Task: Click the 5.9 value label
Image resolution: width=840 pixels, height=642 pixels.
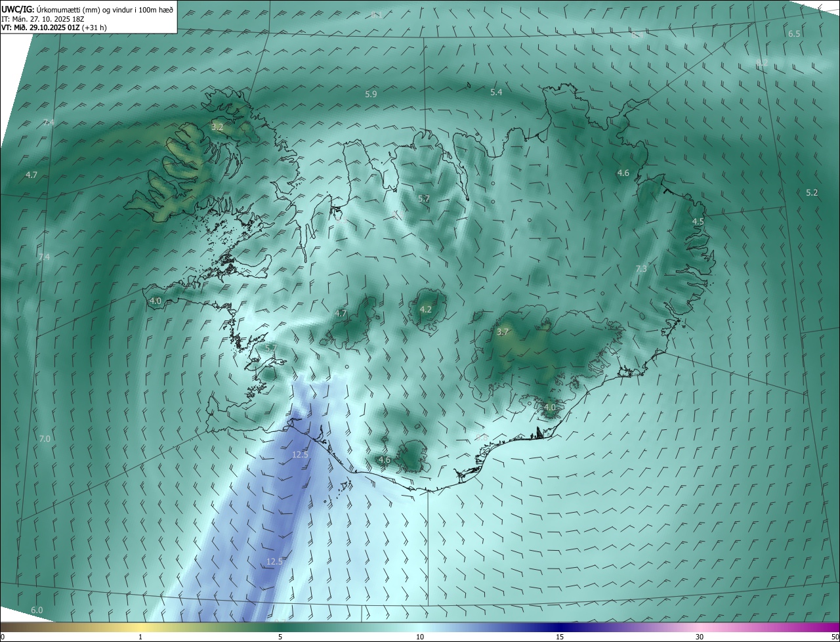Action: pyautogui.click(x=371, y=95)
